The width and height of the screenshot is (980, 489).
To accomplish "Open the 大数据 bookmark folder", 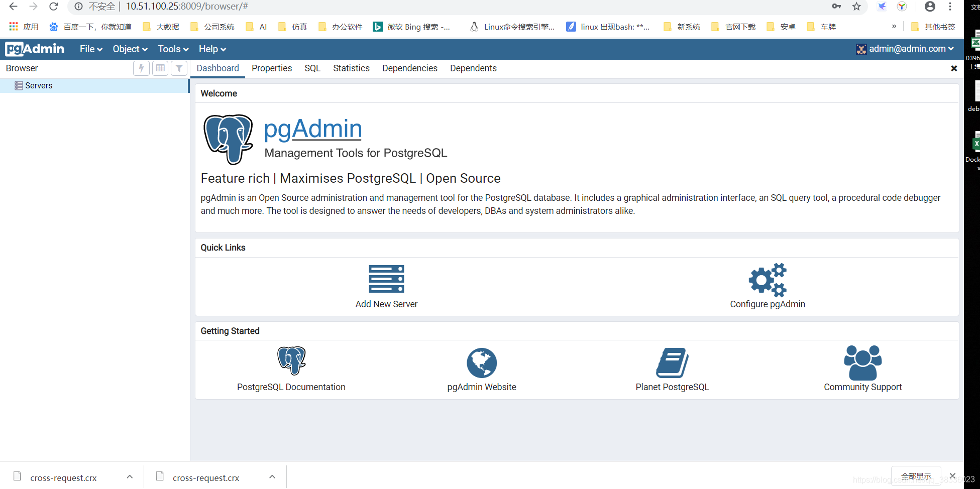I will tap(161, 27).
